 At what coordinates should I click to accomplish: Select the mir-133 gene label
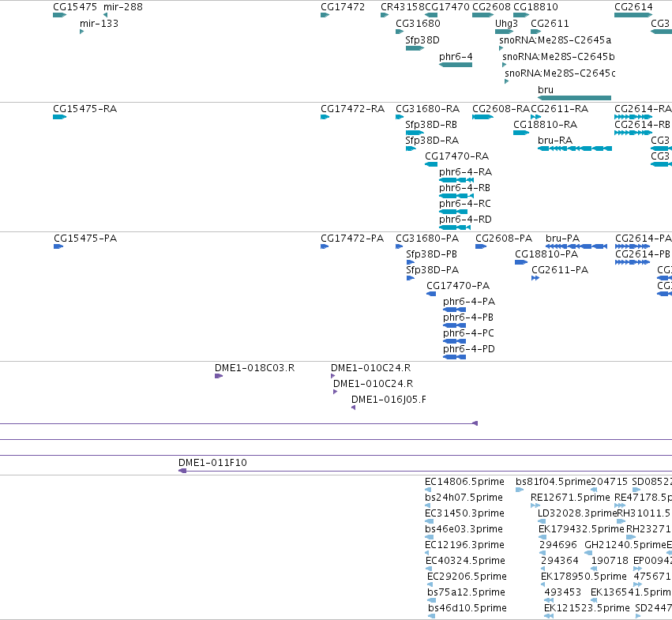point(99,24)
